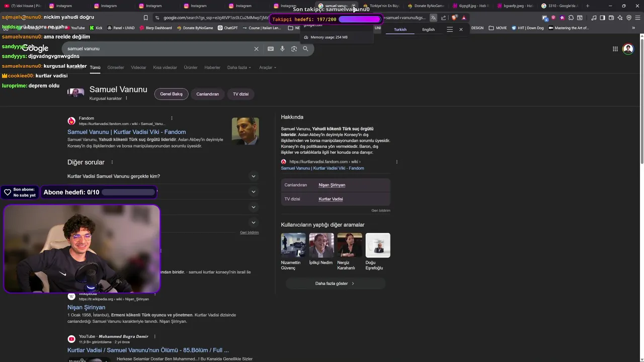
Task: Open the Google account avatar menu
Action: pyautogui.click(x=628, y=49)
